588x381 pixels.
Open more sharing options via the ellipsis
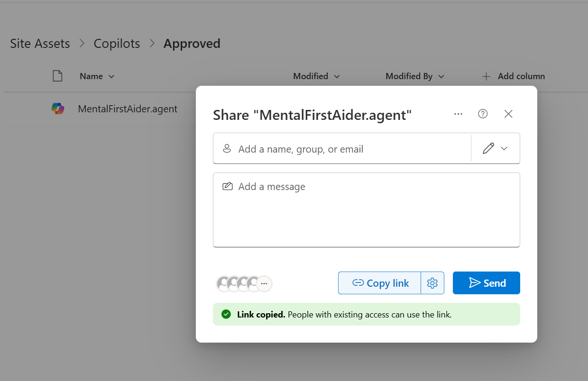[458, 114]
